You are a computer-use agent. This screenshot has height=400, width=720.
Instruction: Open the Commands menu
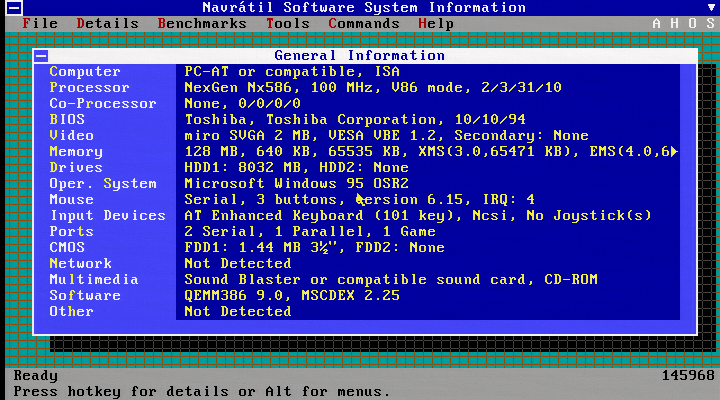tap(364, 23)
